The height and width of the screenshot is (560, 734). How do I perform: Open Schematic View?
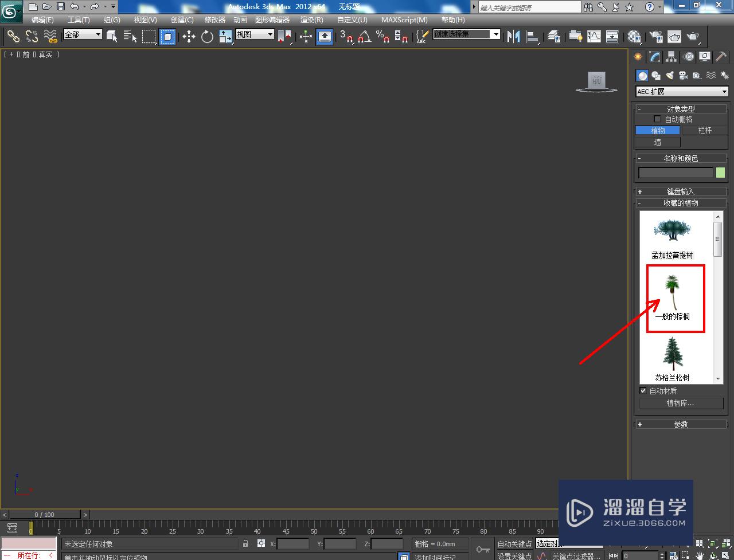[612, 37]
